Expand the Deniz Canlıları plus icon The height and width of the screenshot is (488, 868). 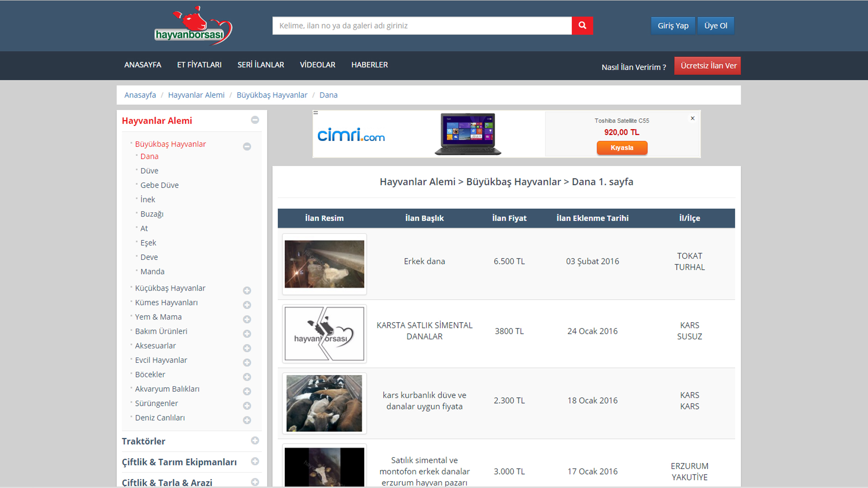tap(247, 420)
